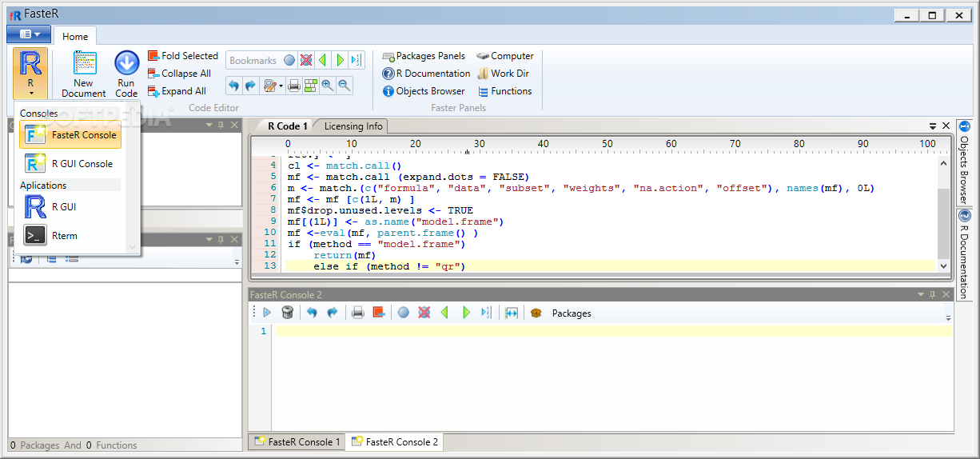Close the FasteR Console 2 panel

(946, 295)
